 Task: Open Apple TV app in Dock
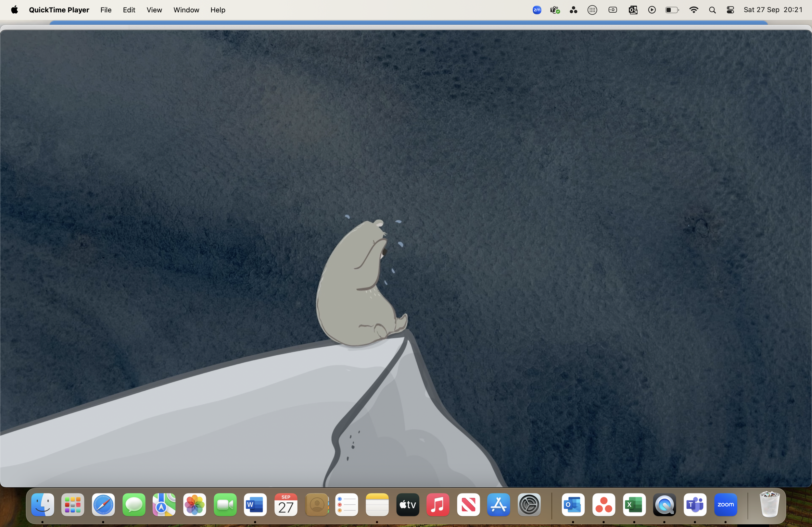coord(407,505)
